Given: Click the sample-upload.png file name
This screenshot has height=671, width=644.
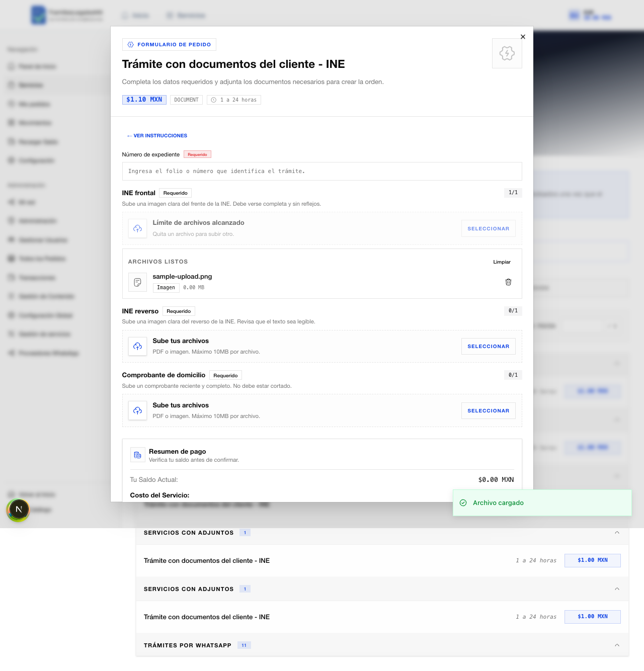Looking at the screenshot, I should point(182,277).
